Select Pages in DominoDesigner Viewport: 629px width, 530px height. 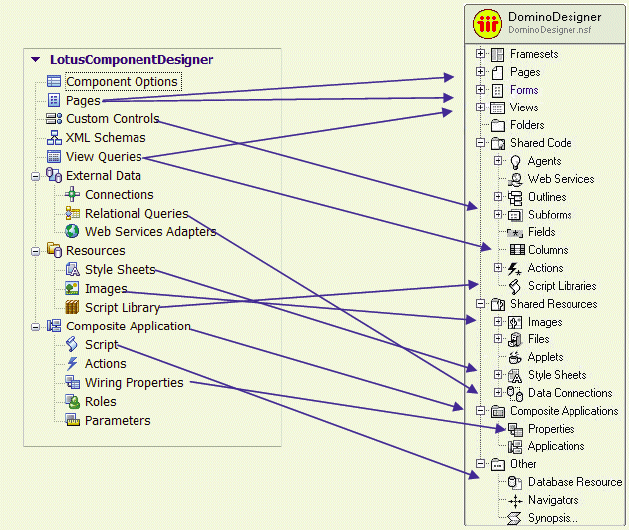coord(525,72)
